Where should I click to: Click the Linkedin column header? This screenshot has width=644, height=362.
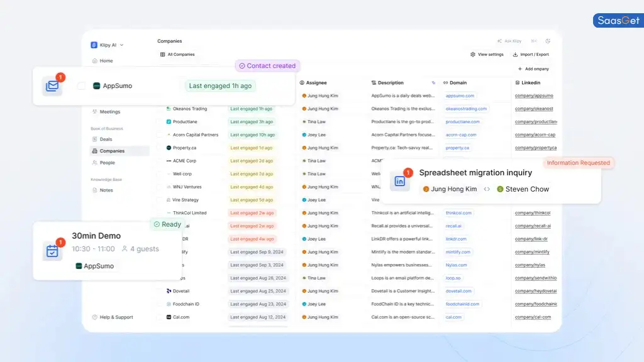pos(528,82)
